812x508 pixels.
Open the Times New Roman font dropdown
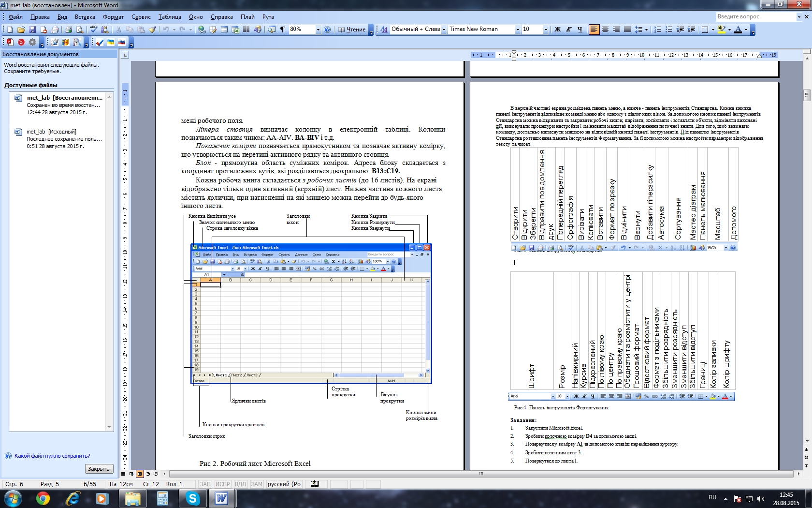(x=518, y=30)
